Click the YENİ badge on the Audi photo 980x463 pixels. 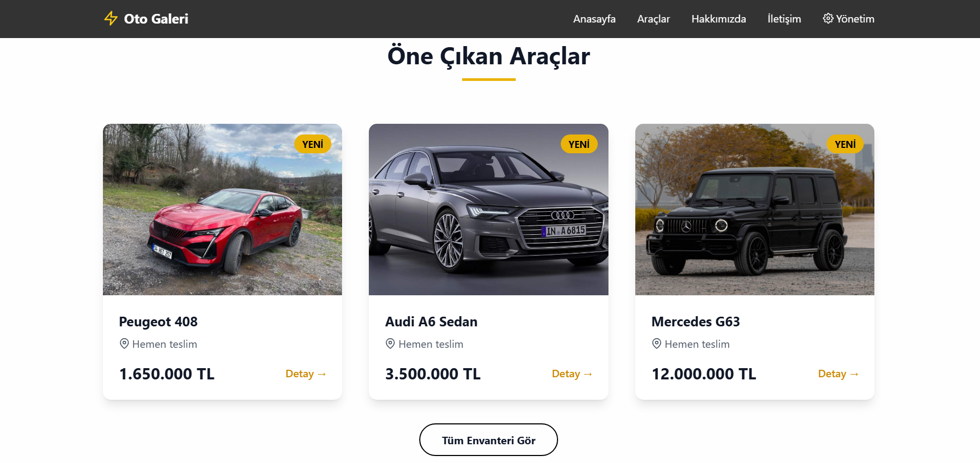[x=579, y=144]
